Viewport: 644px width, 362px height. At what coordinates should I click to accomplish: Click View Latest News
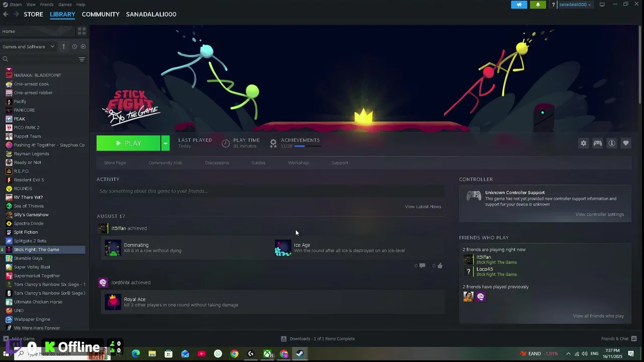(x=423, y=207)
